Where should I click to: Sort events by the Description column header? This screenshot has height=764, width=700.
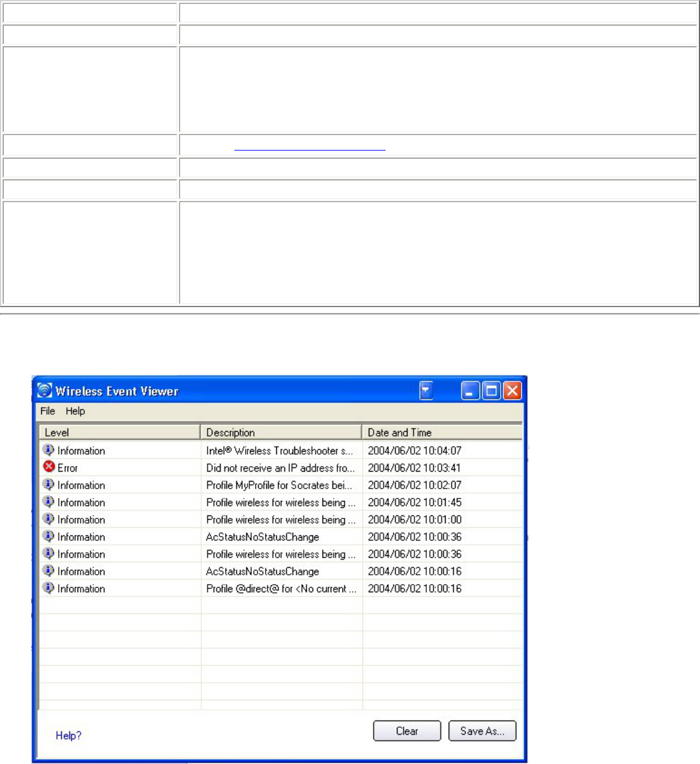281,432
